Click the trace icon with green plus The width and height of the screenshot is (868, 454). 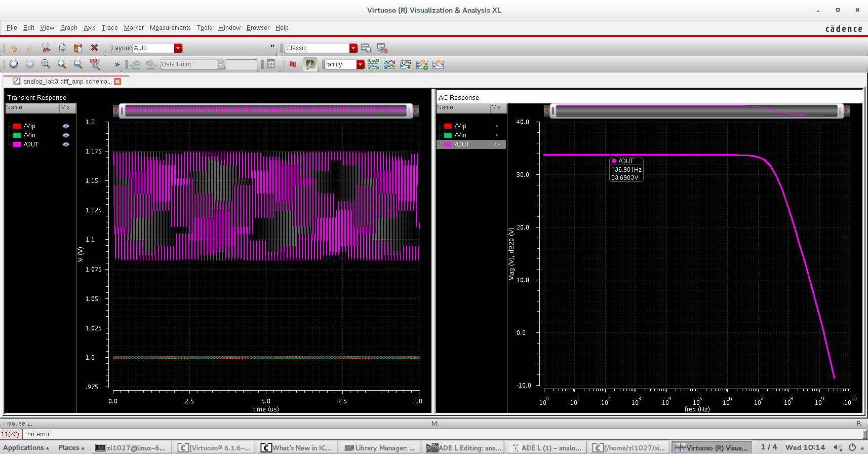tap(422, 64)
